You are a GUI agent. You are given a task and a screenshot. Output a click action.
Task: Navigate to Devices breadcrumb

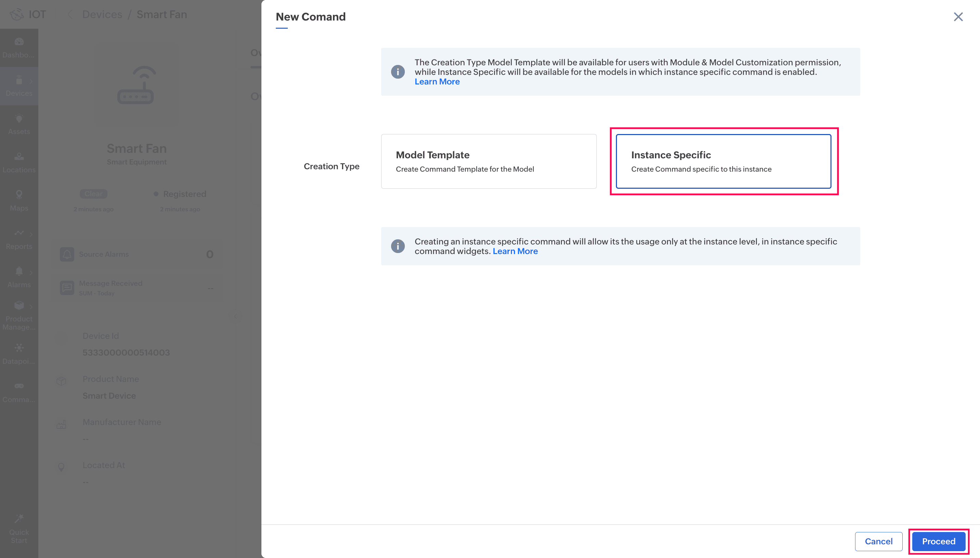(102, 15)
